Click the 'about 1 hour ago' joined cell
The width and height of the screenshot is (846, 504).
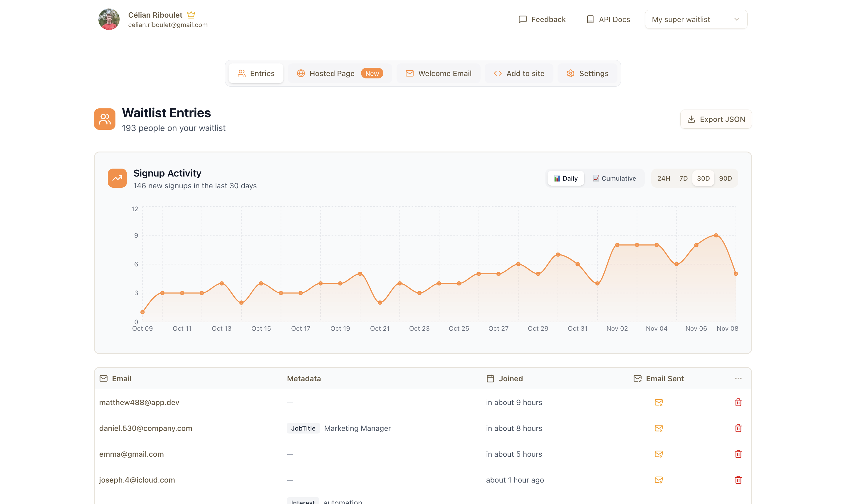coord(515,480)
